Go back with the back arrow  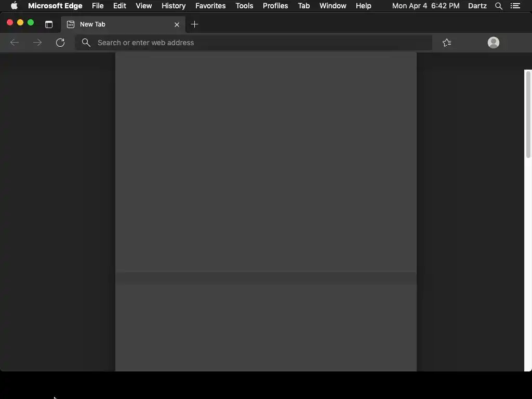tap(14, 43)
